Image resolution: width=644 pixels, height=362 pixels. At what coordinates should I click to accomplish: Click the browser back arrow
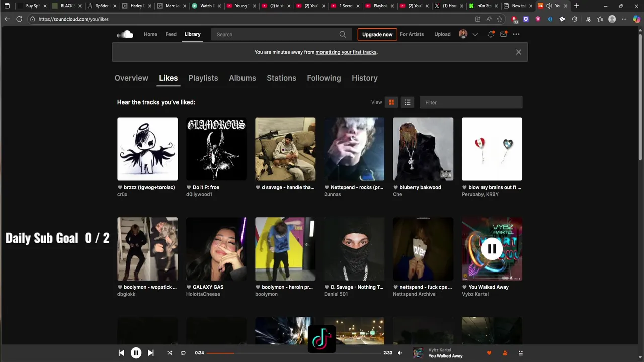coord(7,19)
